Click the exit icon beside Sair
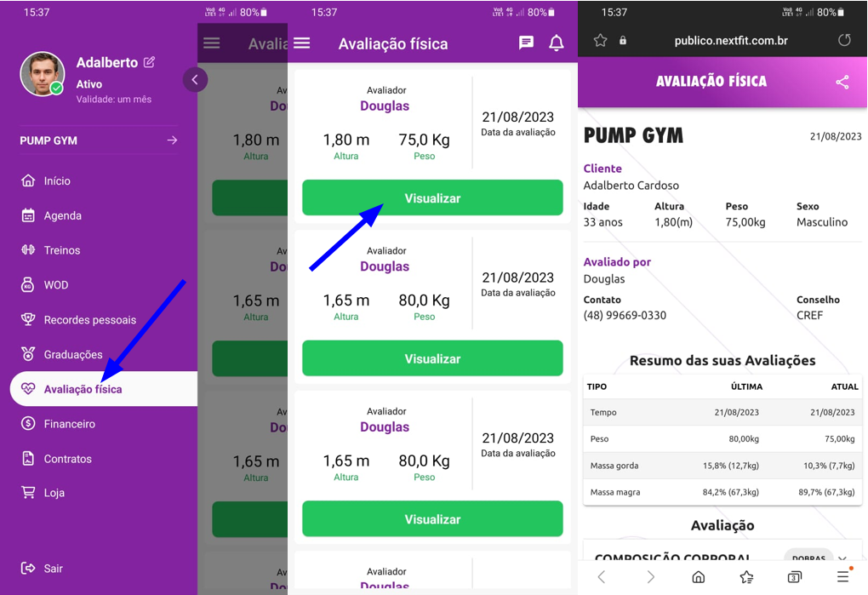This screenshot has width=868, height=595. coord(28,568)
